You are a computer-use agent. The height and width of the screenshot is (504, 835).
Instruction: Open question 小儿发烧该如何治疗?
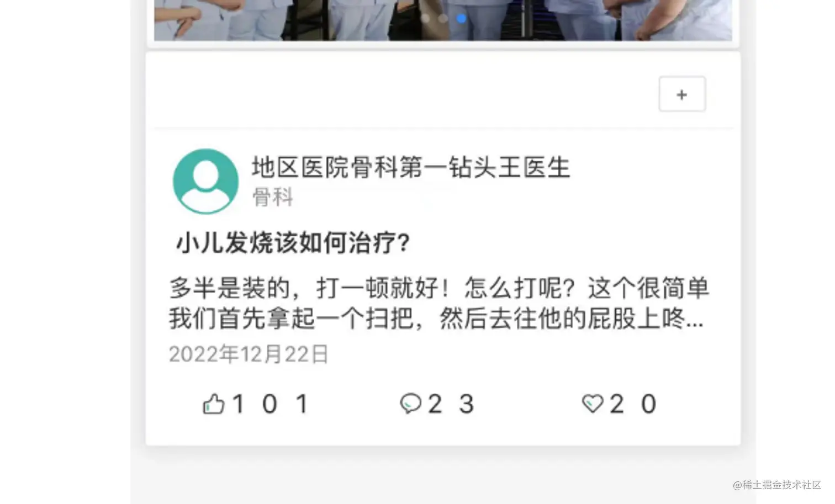[x=293, y=242]
